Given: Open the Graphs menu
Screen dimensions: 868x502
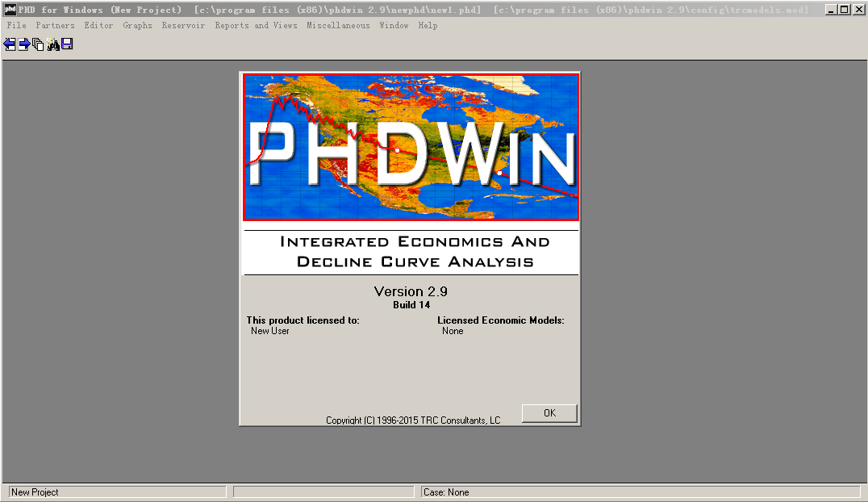Looking at the screenshot, I should click(137, 26).
